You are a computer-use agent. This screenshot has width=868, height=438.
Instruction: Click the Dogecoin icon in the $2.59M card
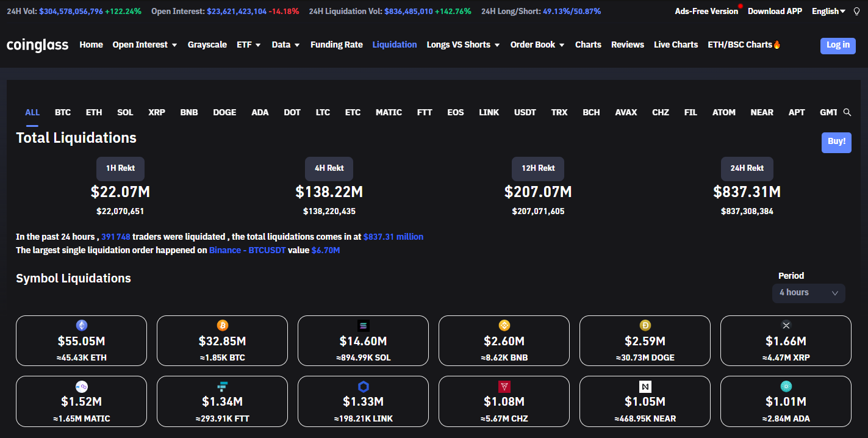tap(645, 325)
